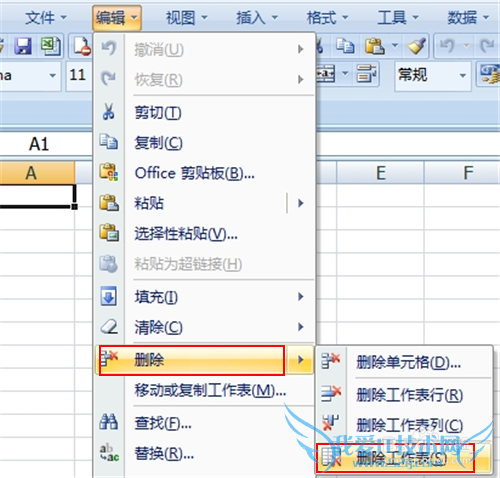
Task: Click replace ab-ac icon beside 替换
Action: point(109,452)
